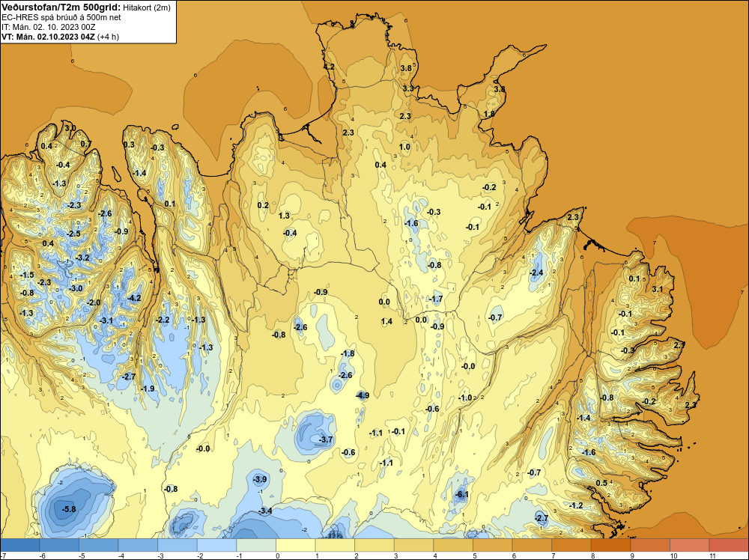Click the -1.2 temperature value
The image size is (749, 560).
point(576,505)
